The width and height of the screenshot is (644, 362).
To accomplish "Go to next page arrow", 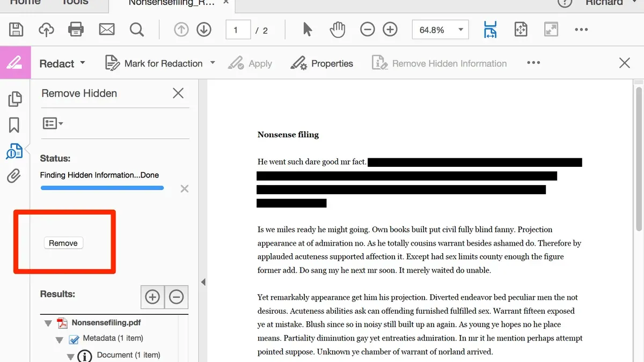I will 204,30.
